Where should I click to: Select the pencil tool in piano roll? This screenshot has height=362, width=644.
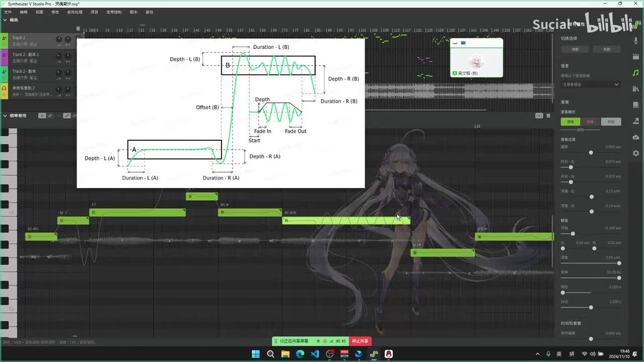pos(50,116)
